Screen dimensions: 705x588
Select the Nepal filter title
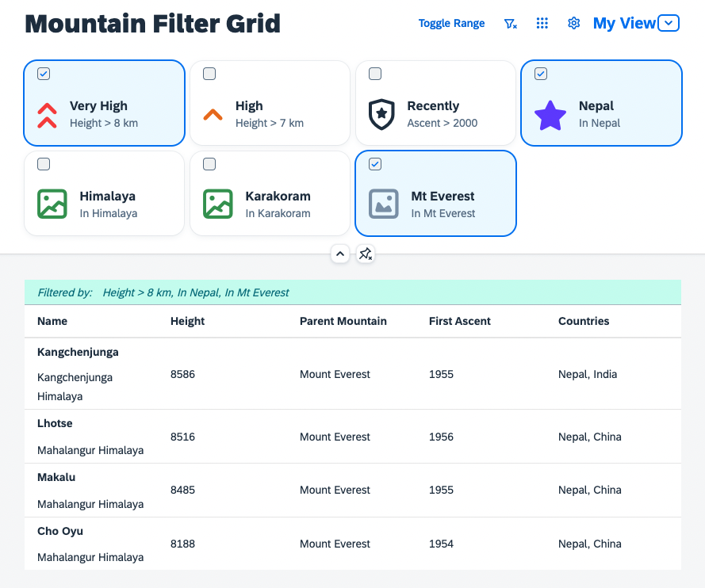pos(596,106)
